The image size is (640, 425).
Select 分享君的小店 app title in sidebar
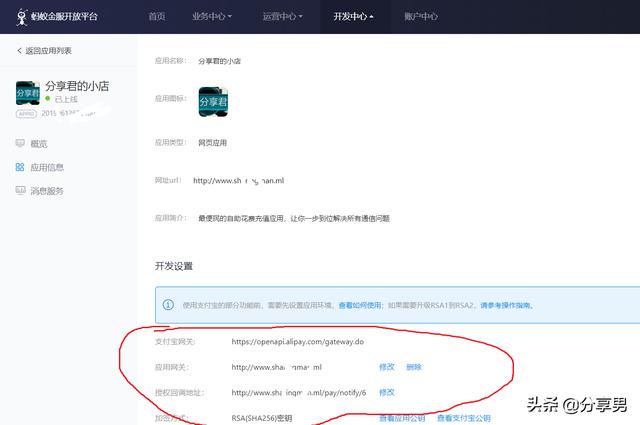coord(77,86)
